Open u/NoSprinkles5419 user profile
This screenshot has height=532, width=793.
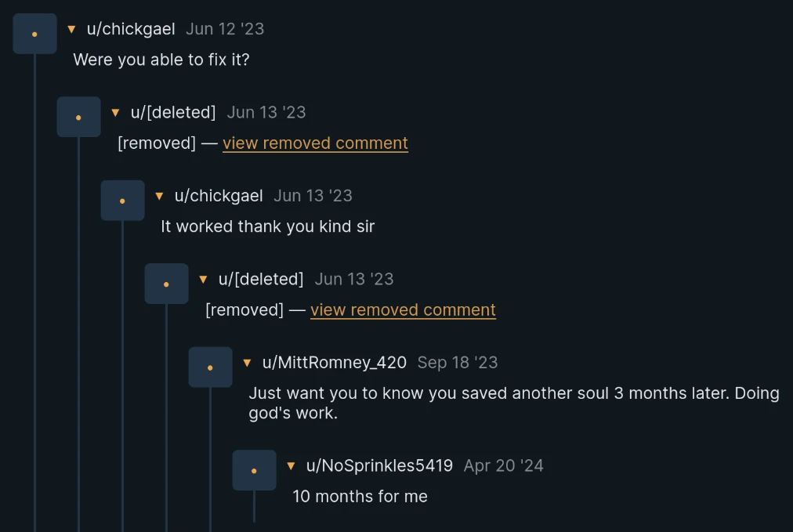[379, 466]
